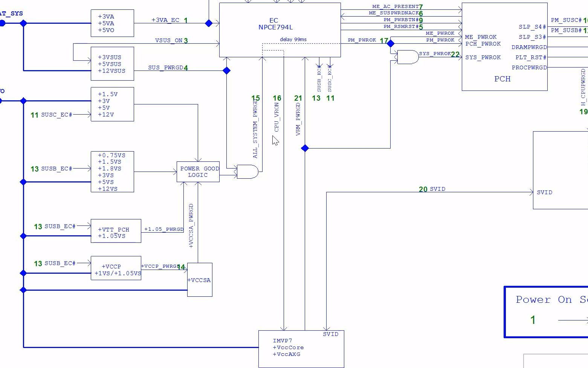
Task: Select the +12VSUS rail text
Action: [x=111, y=71]
